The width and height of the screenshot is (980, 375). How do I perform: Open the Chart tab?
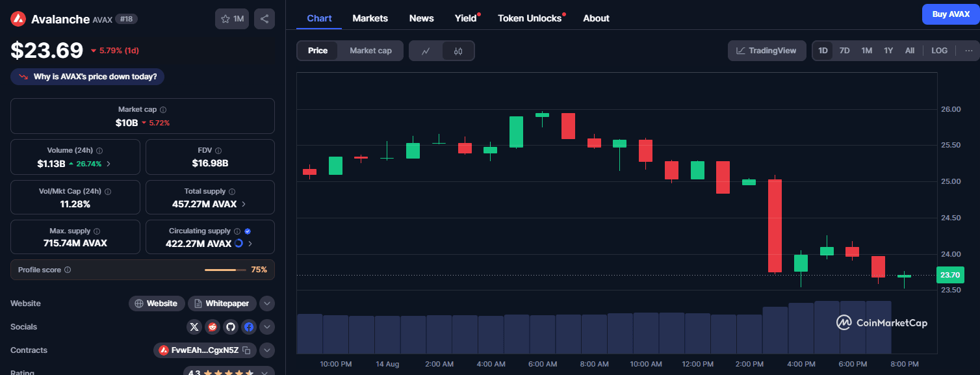(319, 18)
